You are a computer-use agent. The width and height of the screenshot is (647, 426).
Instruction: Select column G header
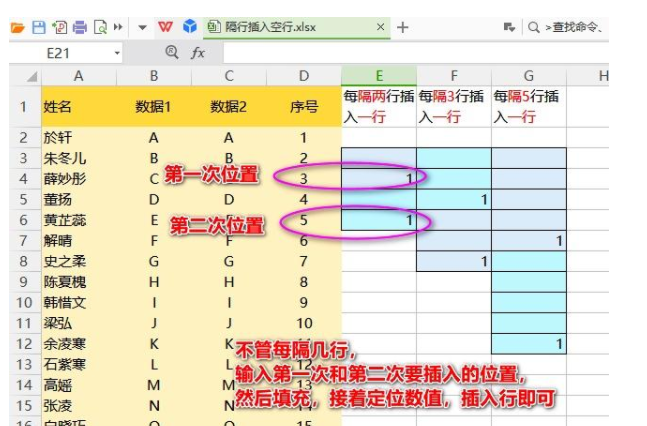(x=529, y=76)
